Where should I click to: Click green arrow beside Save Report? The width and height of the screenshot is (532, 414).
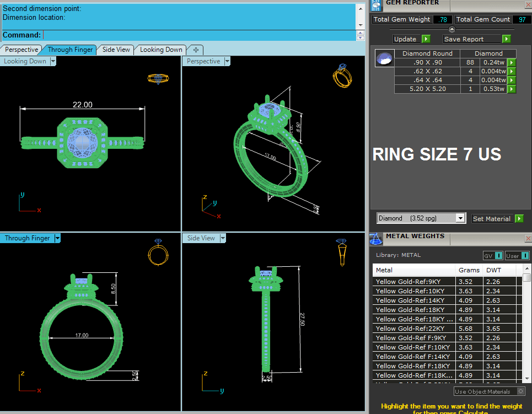click(506, 39)
